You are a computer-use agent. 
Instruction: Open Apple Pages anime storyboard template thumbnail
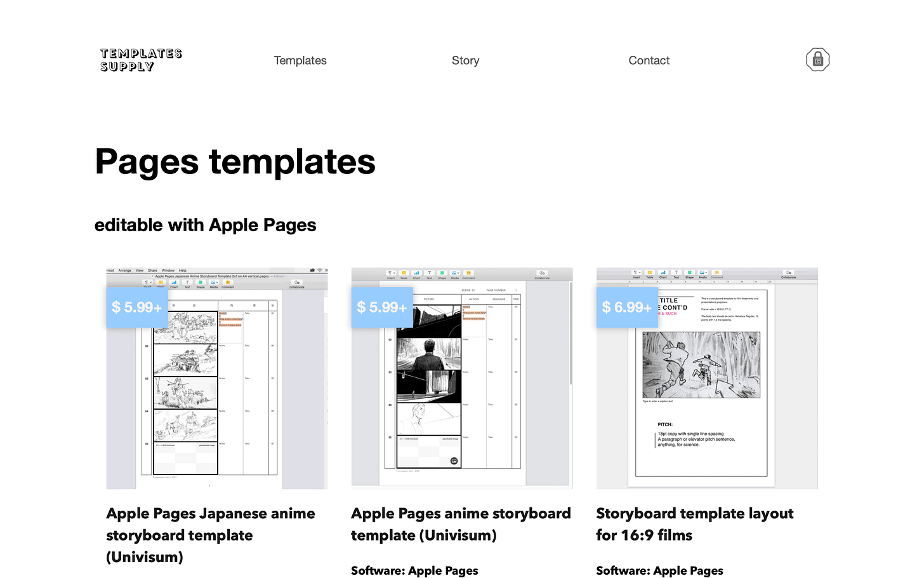point(462,379)
